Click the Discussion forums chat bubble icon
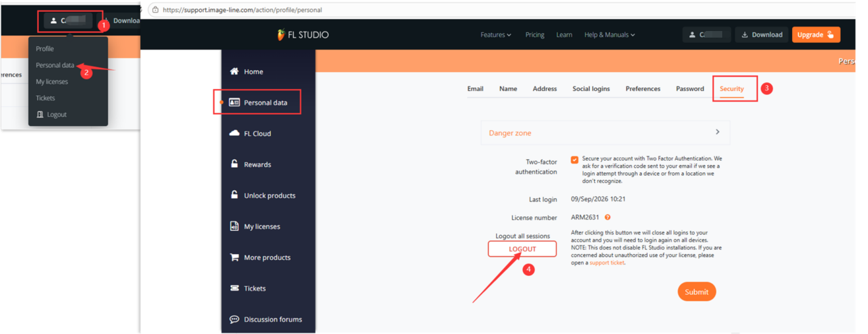Screen dimensions: 868x334 (x=234, y=319)
